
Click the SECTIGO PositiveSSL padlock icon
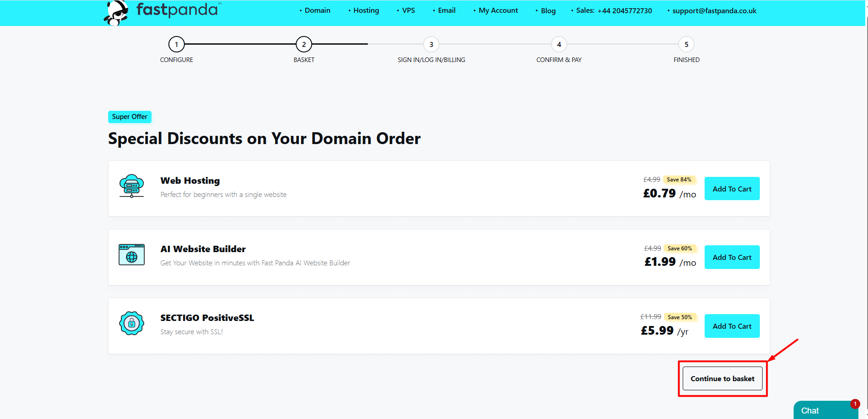pos(131,324)
